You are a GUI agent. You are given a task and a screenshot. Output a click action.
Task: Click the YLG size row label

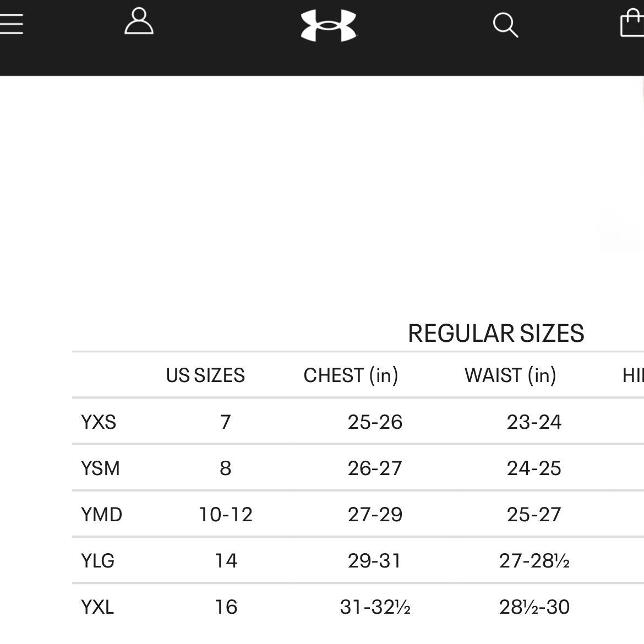[x=97, y=561]
